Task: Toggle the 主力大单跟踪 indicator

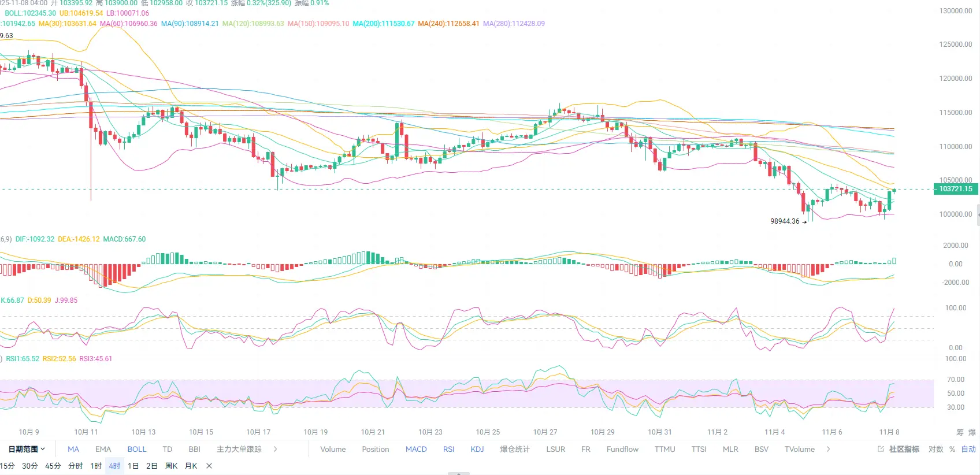Action: click(239, 449)
